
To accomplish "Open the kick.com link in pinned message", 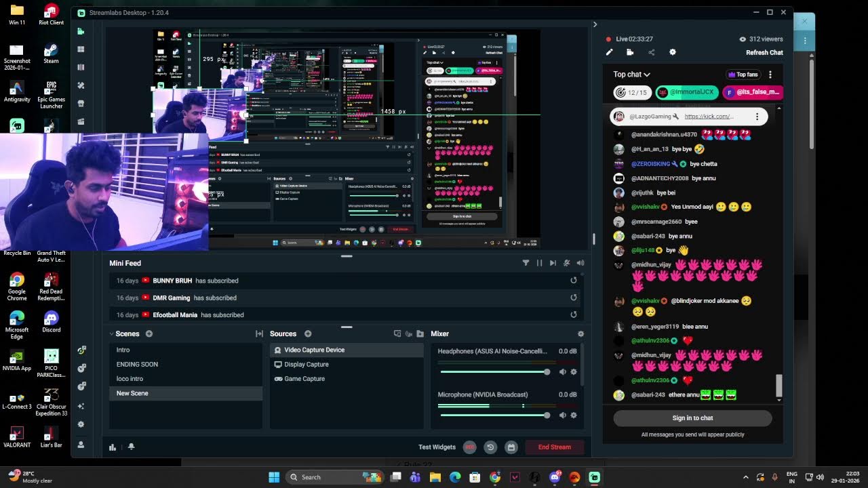I will click(x=709, y=117).
